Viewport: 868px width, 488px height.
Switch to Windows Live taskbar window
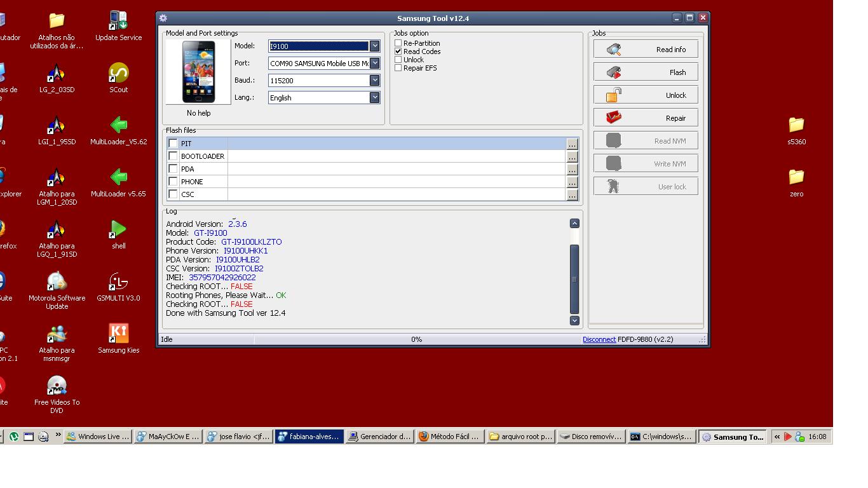pos(98,437)
